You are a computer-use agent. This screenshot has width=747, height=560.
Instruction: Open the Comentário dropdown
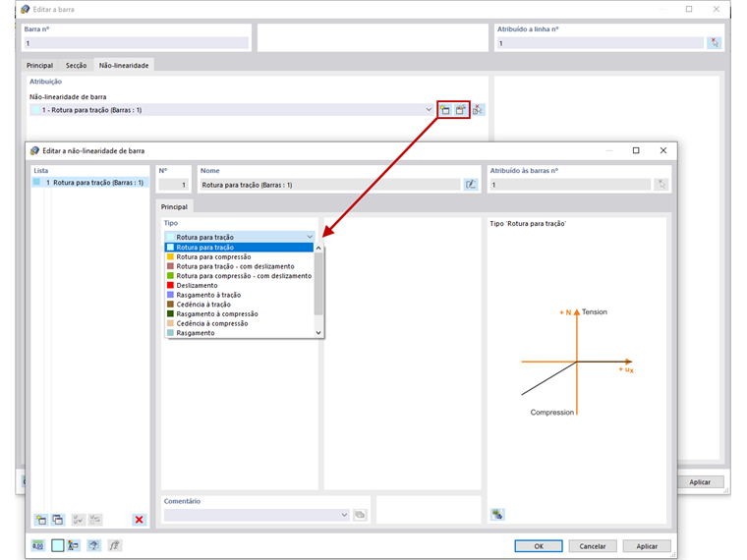[x=344, y=515]
